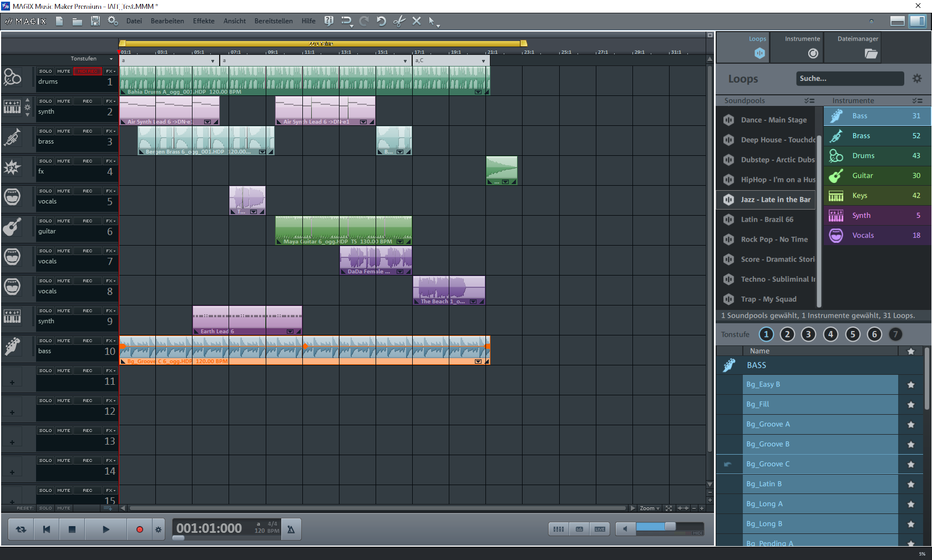
Task: Mute the brass track 3
Action: (64, 131)
